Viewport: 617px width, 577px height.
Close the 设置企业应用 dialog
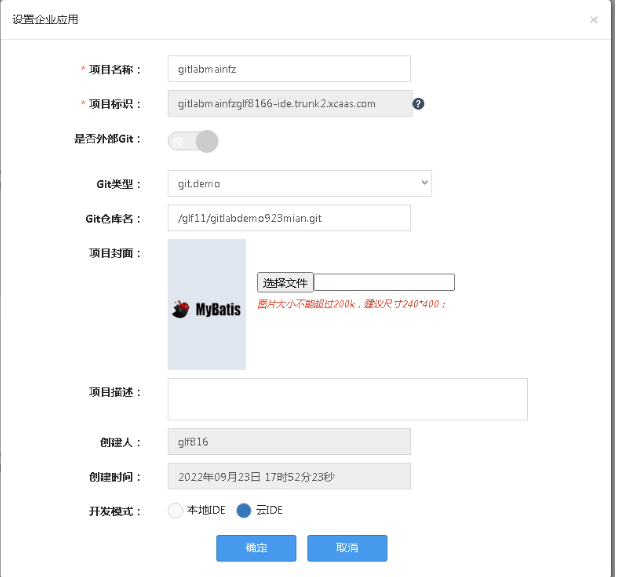593,19
